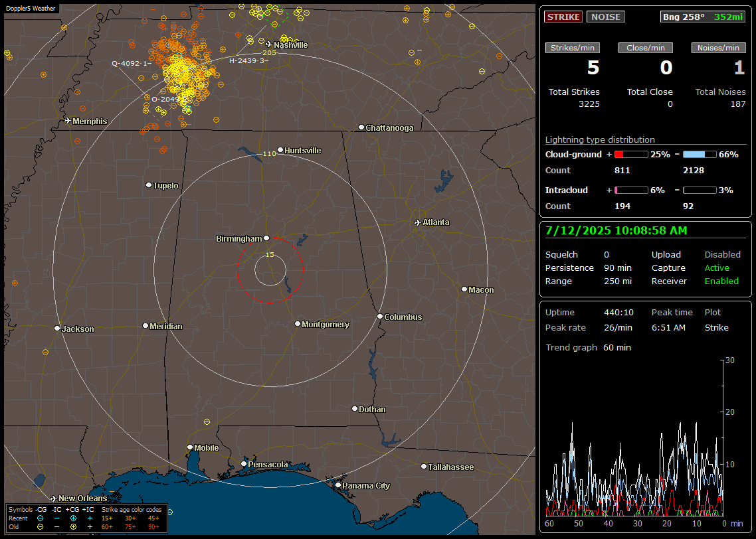Click the Q-4092-1 storm cell label
Image resolution: width=756 pixels, height=539 pixels.
131,63
